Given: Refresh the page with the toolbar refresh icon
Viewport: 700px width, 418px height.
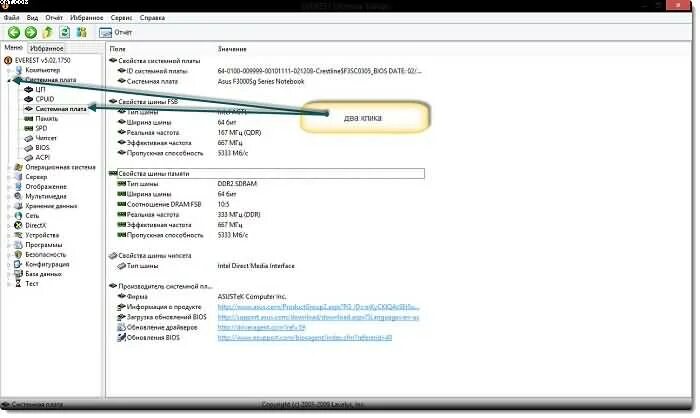Looking at the screenshot, I should [65, 32].
